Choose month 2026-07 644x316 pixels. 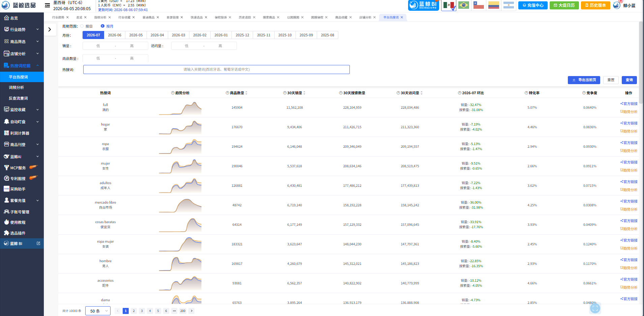tap(93, 35)
